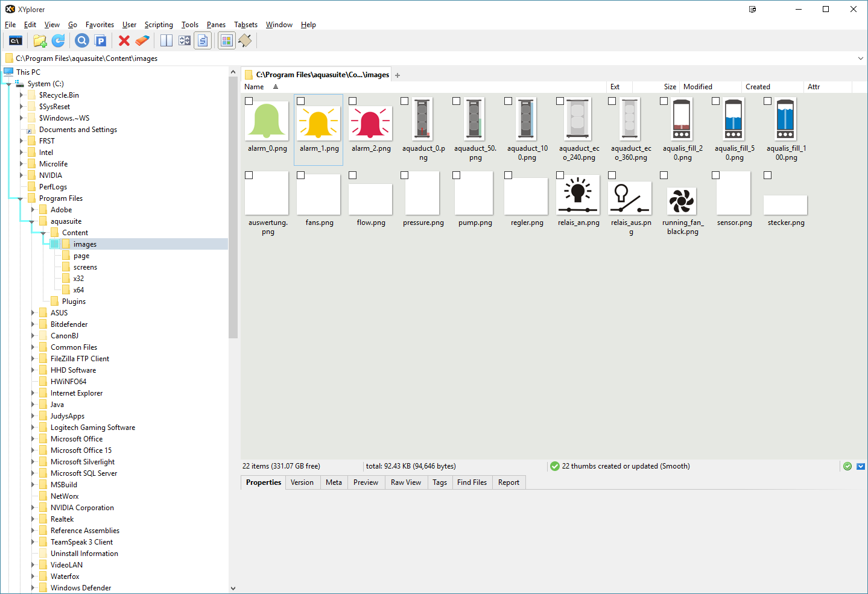Open the address bar dropdown arrow
Image resolution: width=868 pixels, height=594 pixels.
point(860,58)
